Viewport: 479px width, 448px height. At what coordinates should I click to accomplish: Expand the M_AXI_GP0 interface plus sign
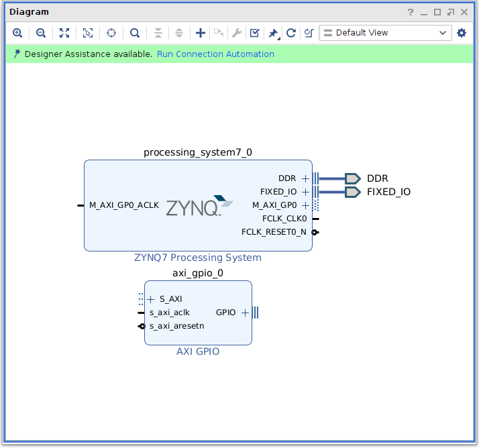pos(305,205)
